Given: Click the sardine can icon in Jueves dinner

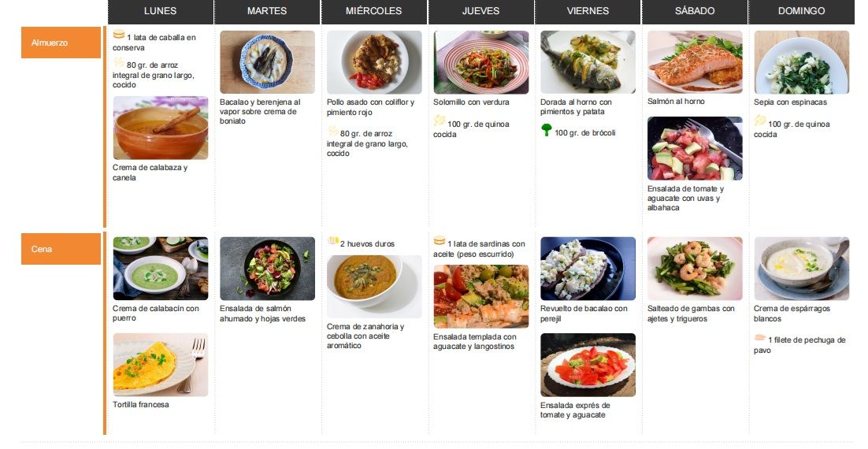Looking at the screenshot, I should click(440, 240).
